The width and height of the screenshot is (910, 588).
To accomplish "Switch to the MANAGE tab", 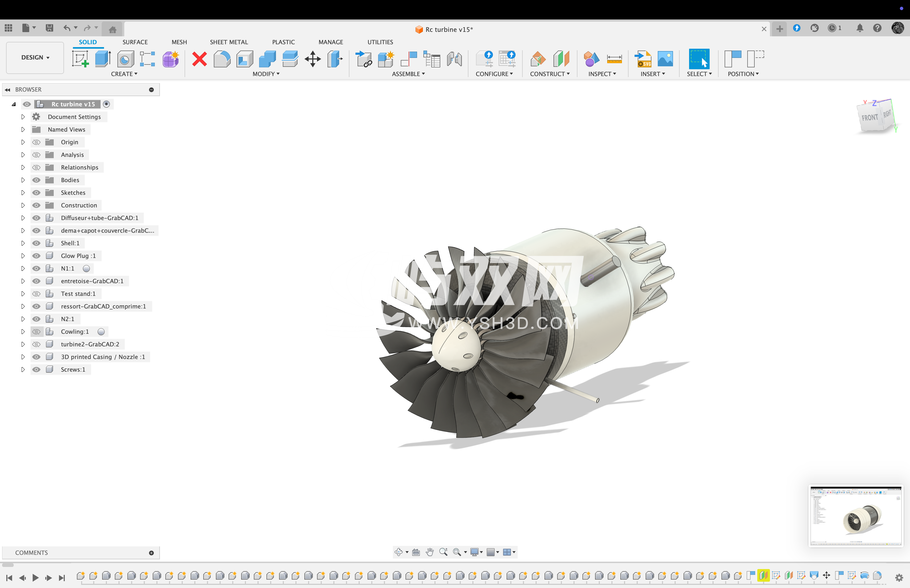I will [x=331, y=42].
